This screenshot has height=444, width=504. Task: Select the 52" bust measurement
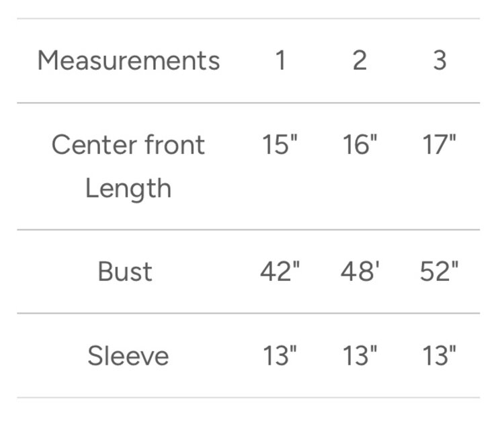[439, 271]
